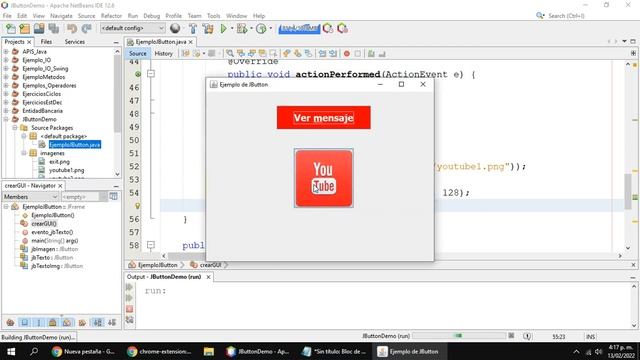Open the Profile Project dropdown arrow
The width and height of the screenshot is (640, 360).
(x=270, y=29)
